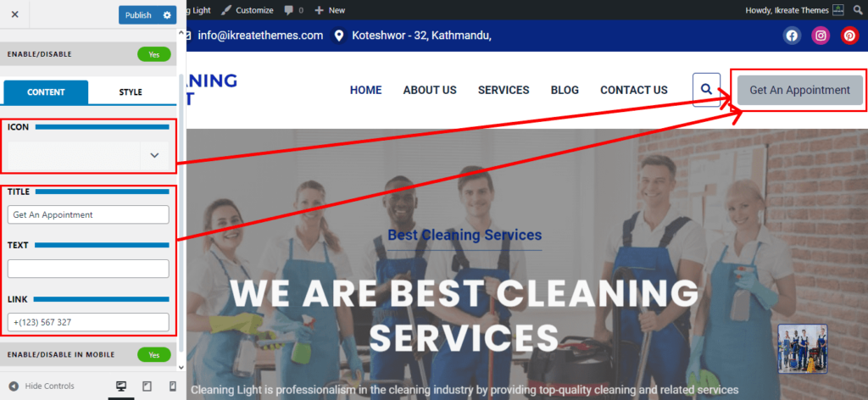The height and width of the screenshot is (400, 868).
Task: Toggle Enable/Disable in Mobile switch
Action: 154,354
